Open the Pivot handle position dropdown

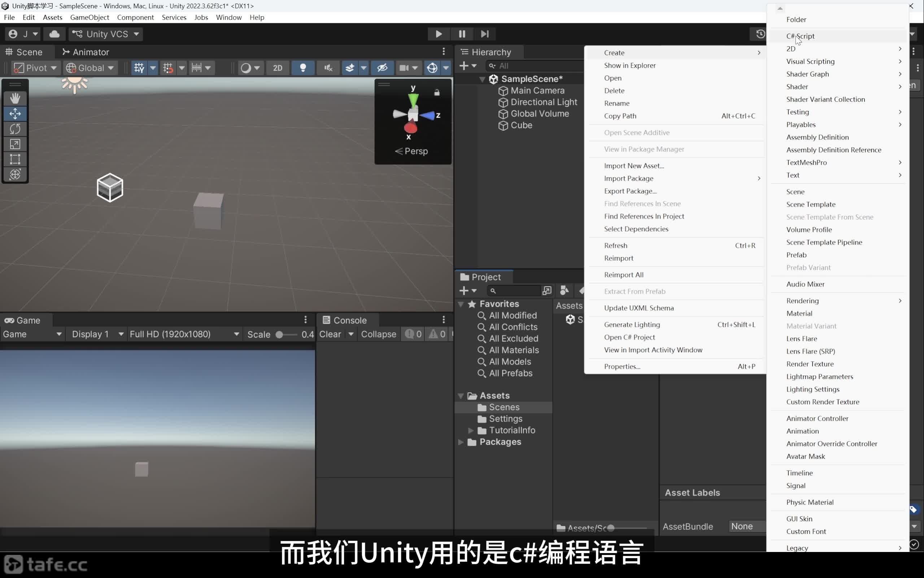(35, 68)
